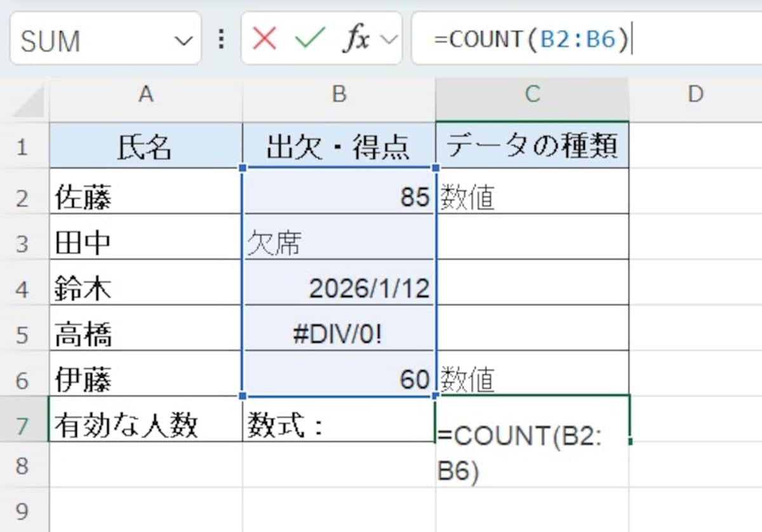The width and height of the screenshot is (762, 532).
Task: Confirm the formula with the green checkmark icon
Action: pos(307,39)
